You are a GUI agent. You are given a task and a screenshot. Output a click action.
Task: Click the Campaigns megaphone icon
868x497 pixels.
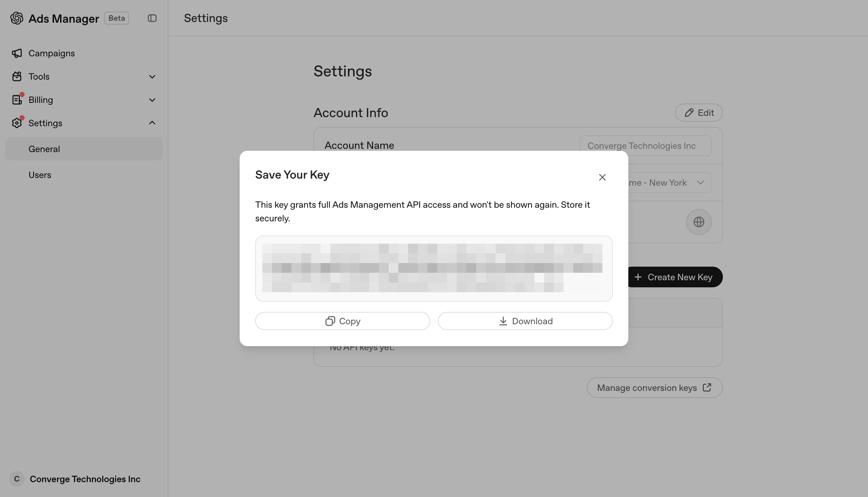[x=17, y=53]
